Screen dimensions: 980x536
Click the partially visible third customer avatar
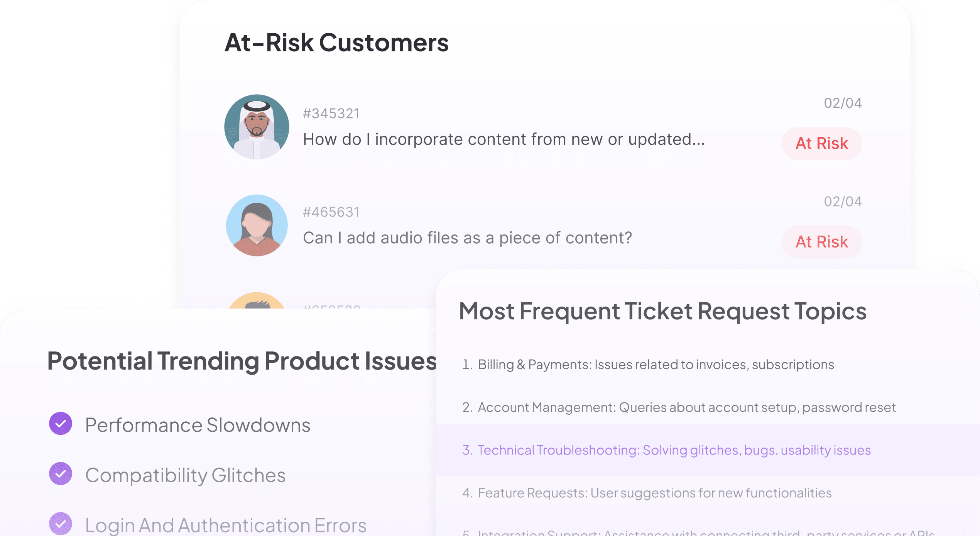click(x=257, y=301)
